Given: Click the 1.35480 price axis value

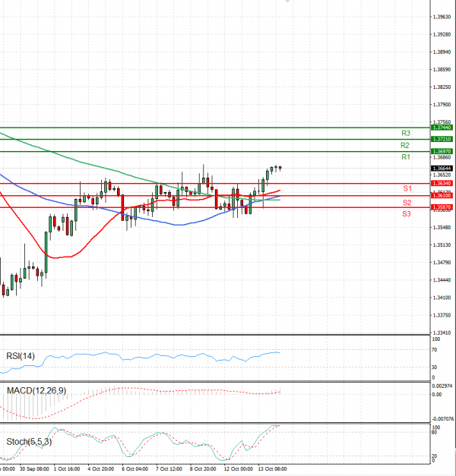Looking at the screenshot, I should click(x=442, y=228).
